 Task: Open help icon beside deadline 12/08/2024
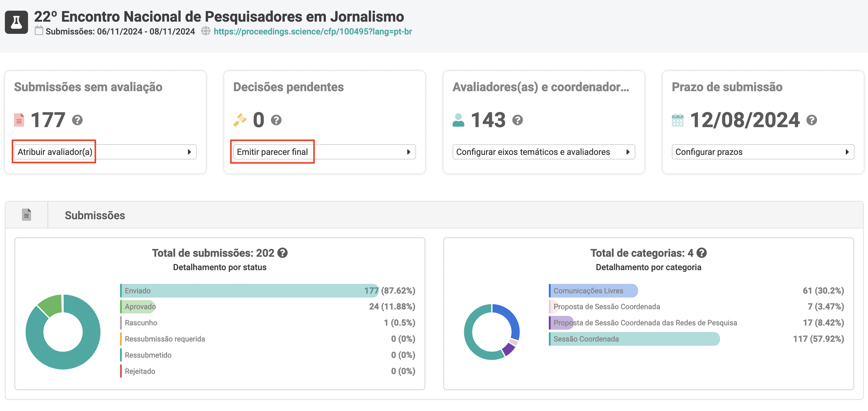point(812,120)
